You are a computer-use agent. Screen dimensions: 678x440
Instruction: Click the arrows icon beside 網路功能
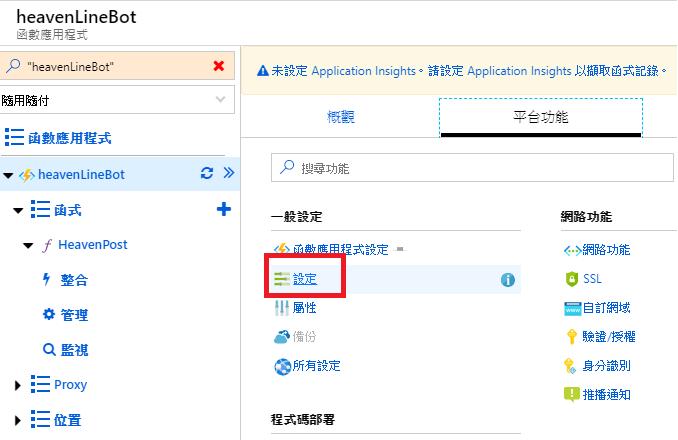[572, 251]
